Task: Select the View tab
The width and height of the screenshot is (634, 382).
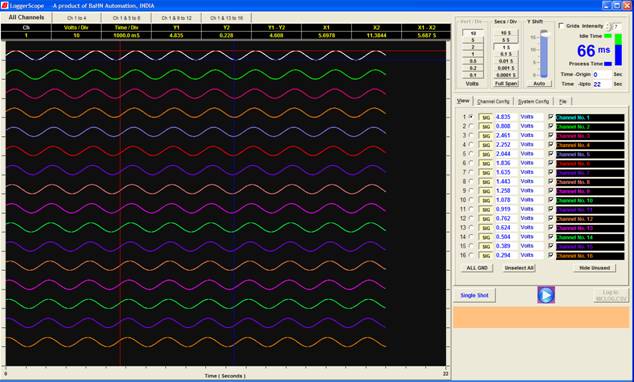Action: [x=463, y=101]
